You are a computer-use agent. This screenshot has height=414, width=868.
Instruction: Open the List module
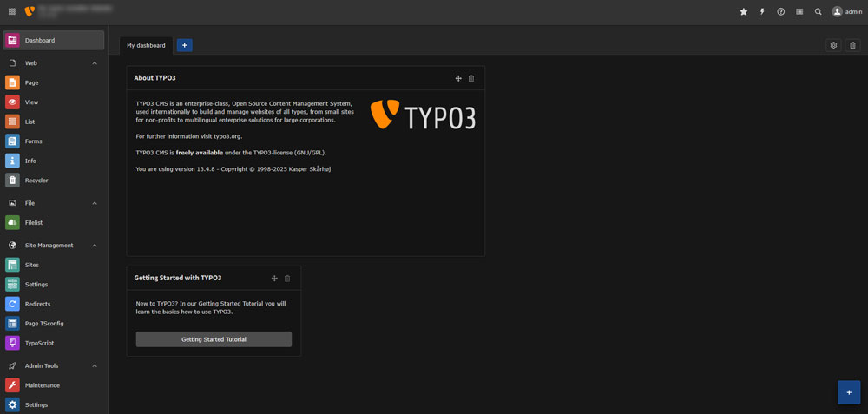54,122
